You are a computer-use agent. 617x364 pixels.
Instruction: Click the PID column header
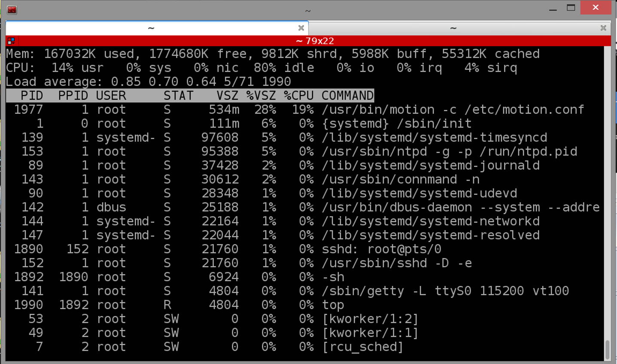32,95
